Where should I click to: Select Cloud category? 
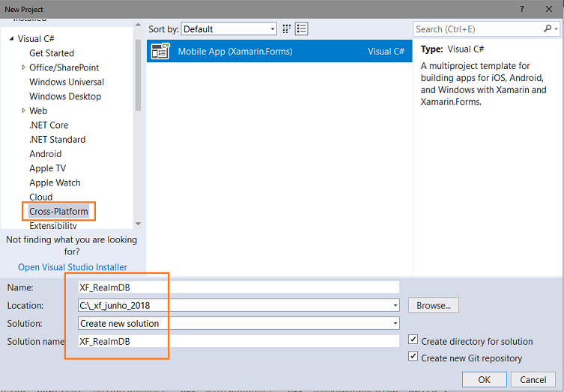click(41, 197)
